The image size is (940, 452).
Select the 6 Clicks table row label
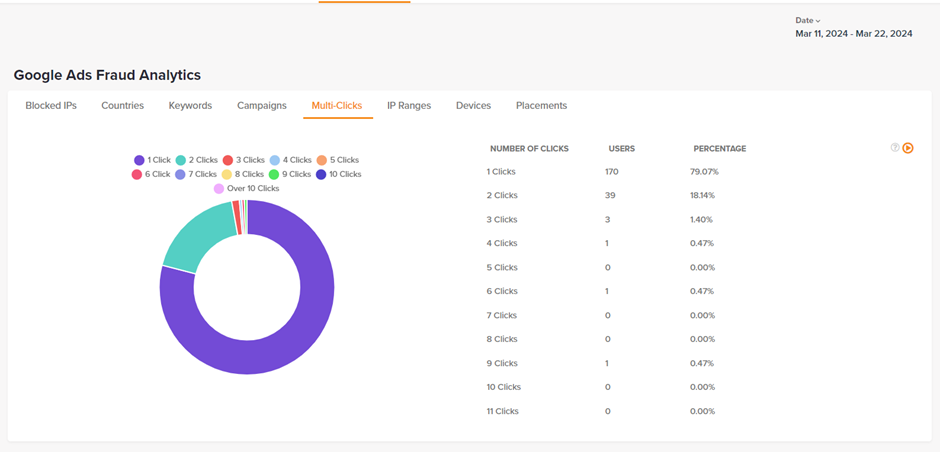point(502,292)
